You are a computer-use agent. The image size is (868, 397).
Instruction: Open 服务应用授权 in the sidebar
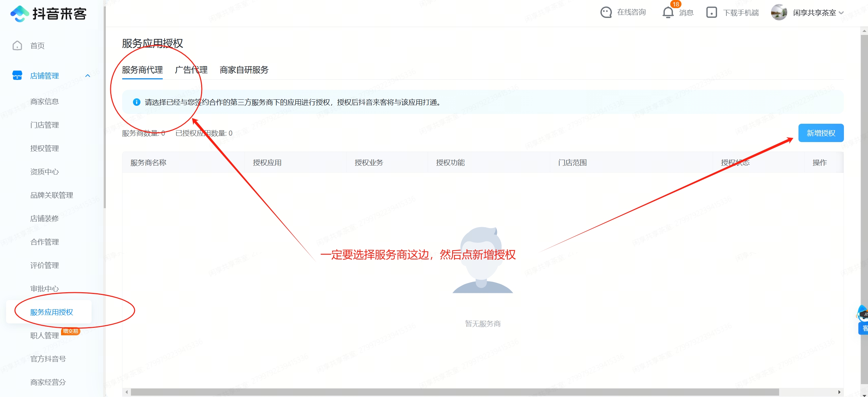click(x=51, y=312)
